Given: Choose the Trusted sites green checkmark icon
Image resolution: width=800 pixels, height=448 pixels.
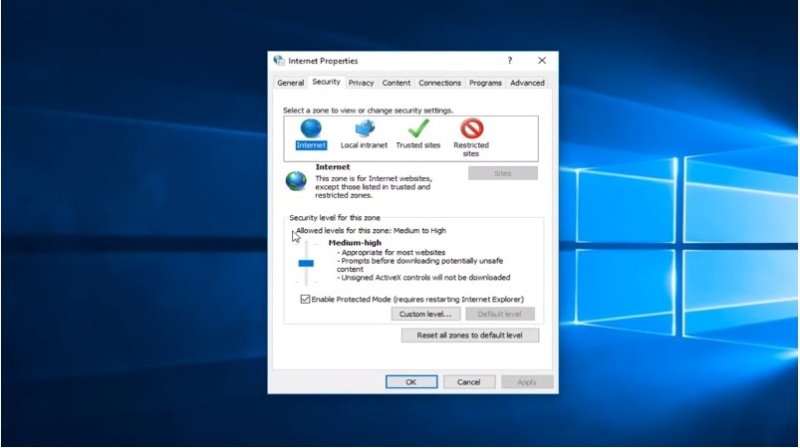Looking at the screenshot, I should click(x=418, y=129).
